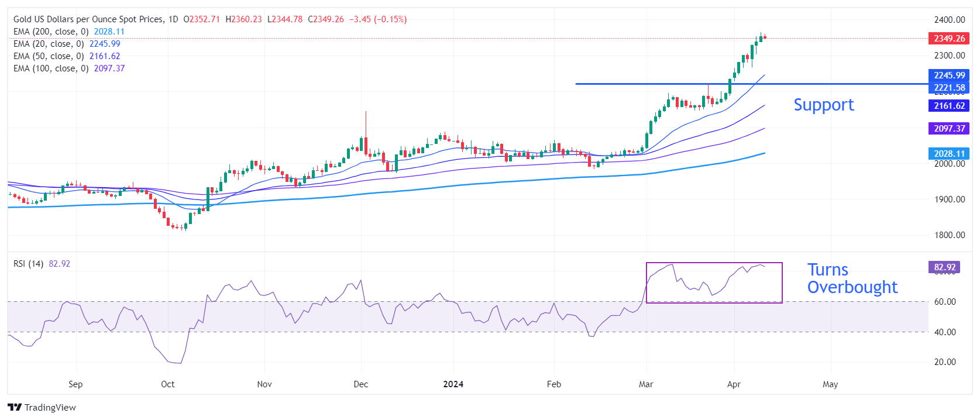The width and height of the screenshot is (980, 420).
Task: Click the 2028.11 EMA 200 price tag
Action: pyautogui.click(x=948, y=153)
